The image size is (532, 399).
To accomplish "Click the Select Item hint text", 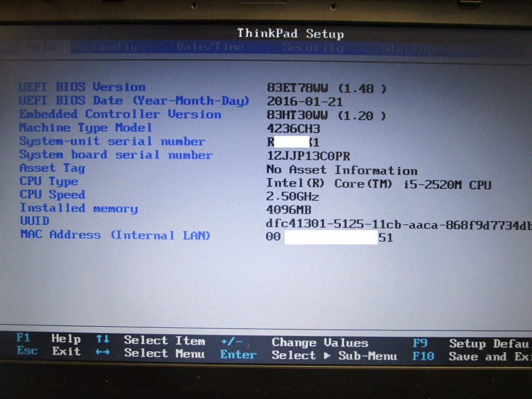I will click(x=165, y=340).
